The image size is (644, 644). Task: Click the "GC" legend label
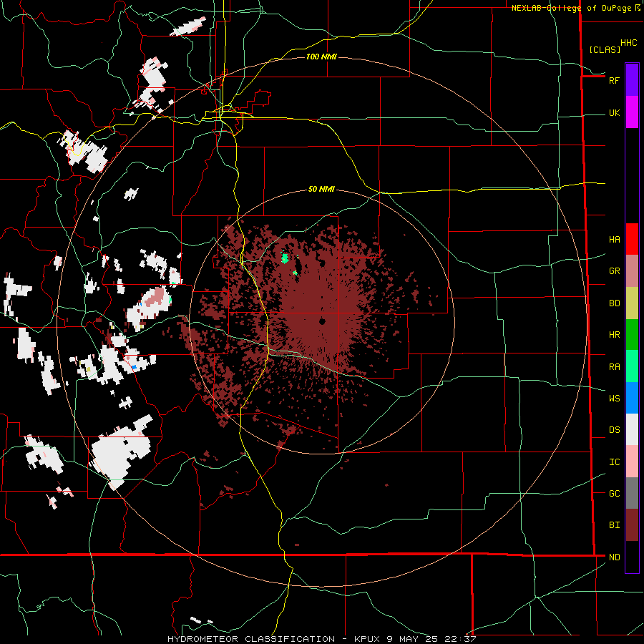pyautogui.click(x=614, y=494)
